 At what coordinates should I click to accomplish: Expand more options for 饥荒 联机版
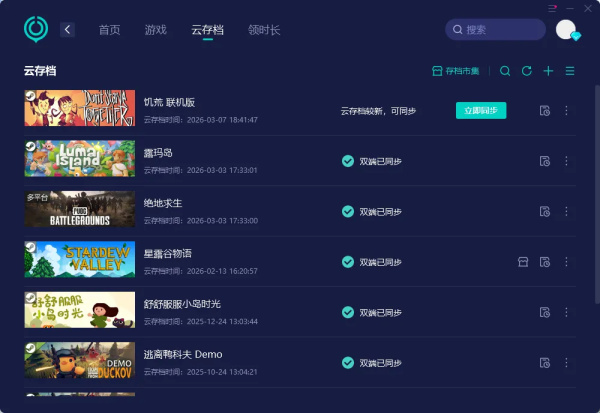(x=566, y=111)
